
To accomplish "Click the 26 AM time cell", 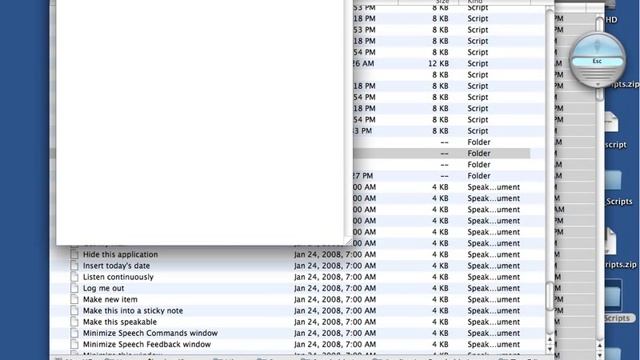I will click(364, 64).
